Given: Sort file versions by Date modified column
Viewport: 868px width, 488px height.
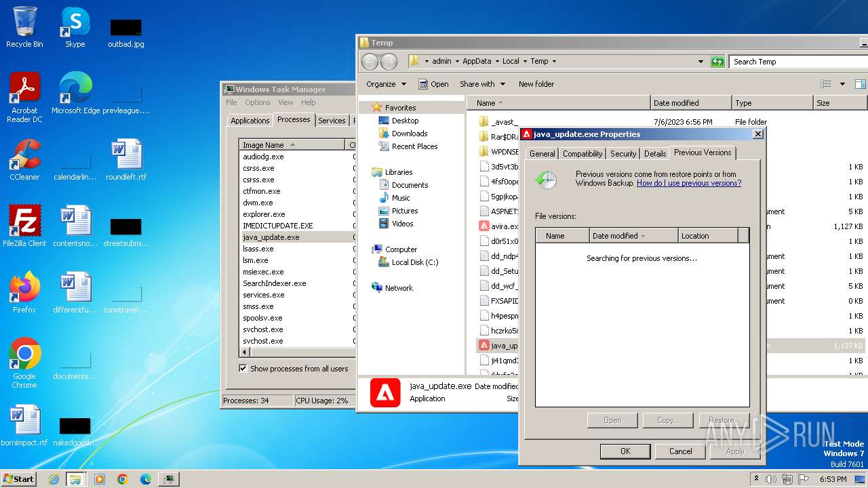Looking at the screenshot, I should (633, 236).
